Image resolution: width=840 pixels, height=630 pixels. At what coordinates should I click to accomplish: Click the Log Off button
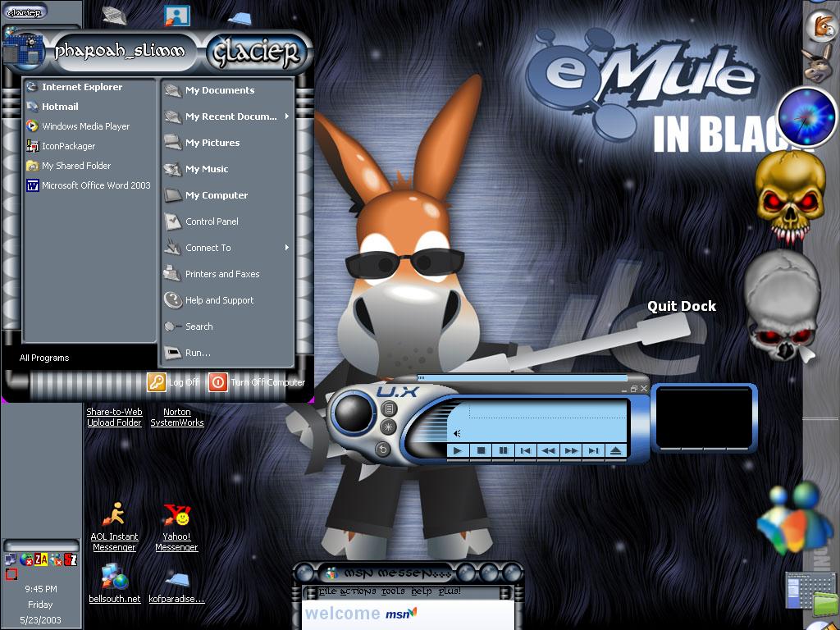[174, 382]
